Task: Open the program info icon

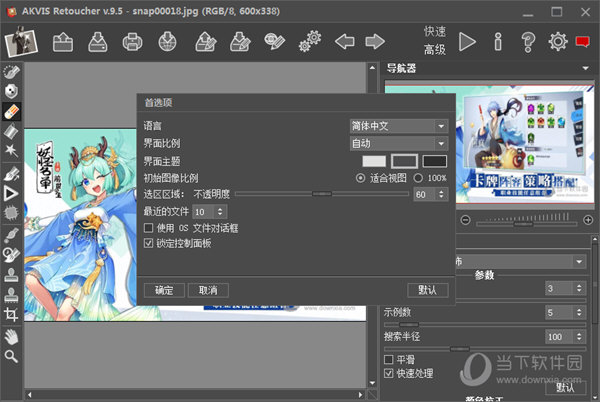Action: coord(497,42)
